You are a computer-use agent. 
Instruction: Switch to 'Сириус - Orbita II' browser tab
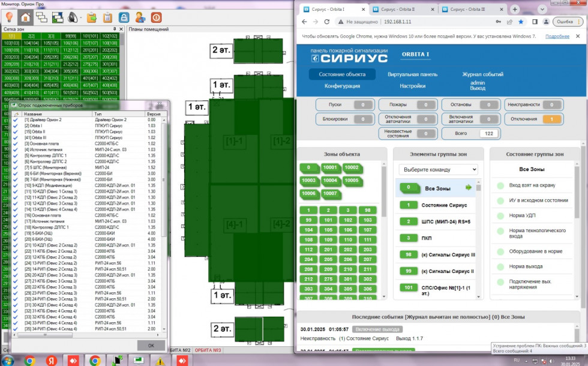tap(402, 10)
